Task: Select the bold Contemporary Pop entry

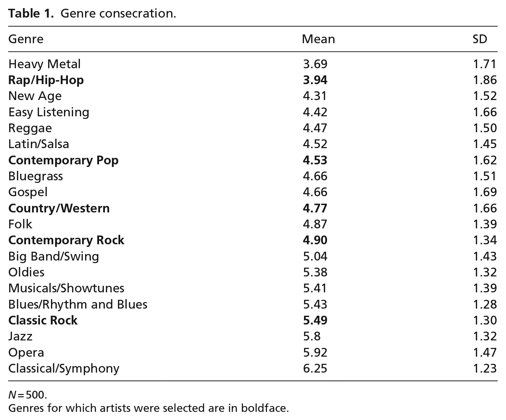Action: pyautogui.click(x=63, y=160)
